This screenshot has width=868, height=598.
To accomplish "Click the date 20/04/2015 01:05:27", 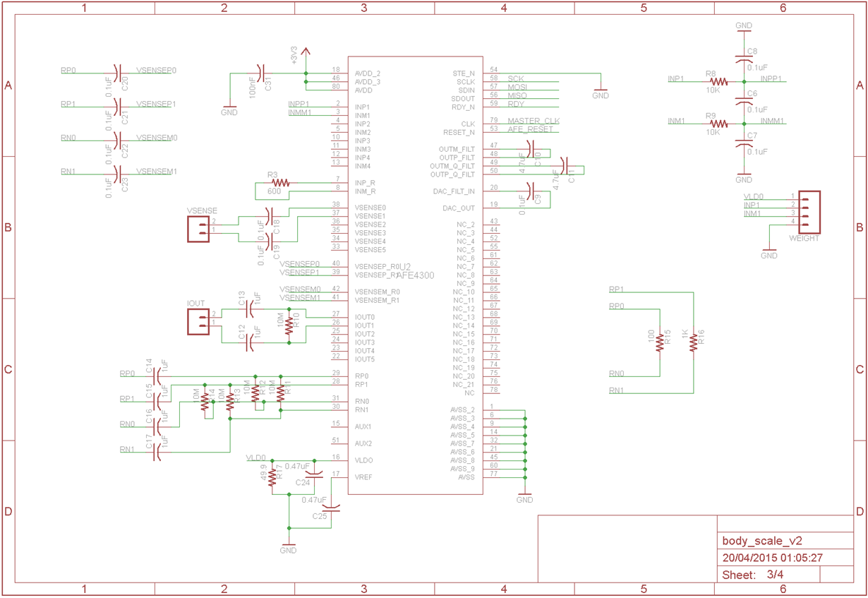I will tap(773, 558).
